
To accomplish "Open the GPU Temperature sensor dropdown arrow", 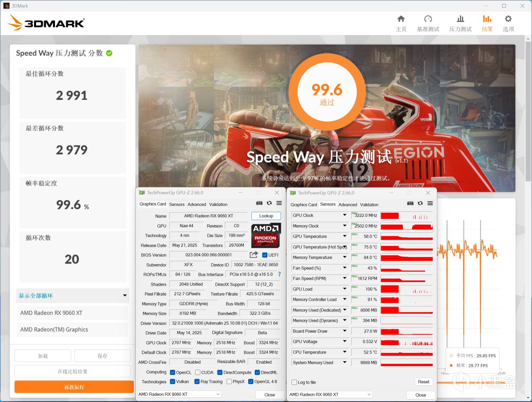I will [x=345, y=236].
